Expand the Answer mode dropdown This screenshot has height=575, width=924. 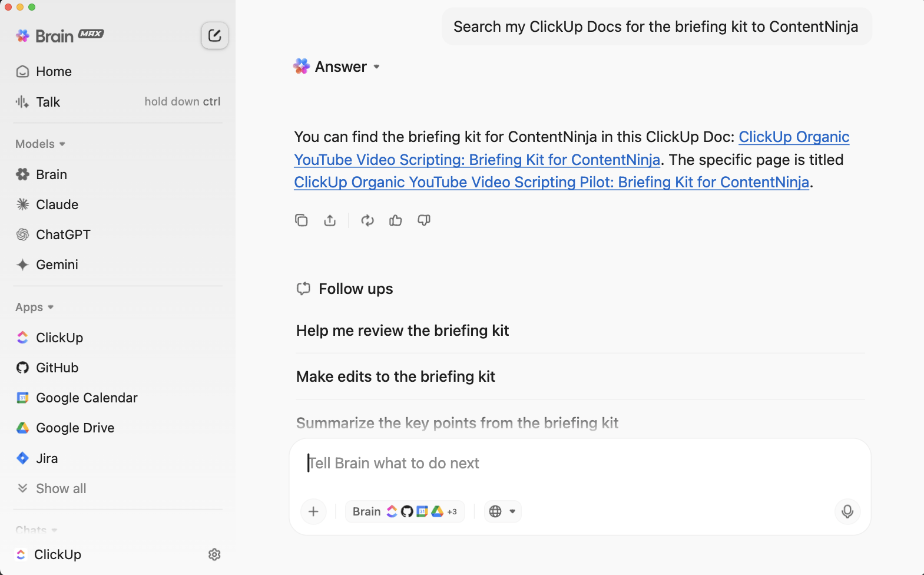376,67
